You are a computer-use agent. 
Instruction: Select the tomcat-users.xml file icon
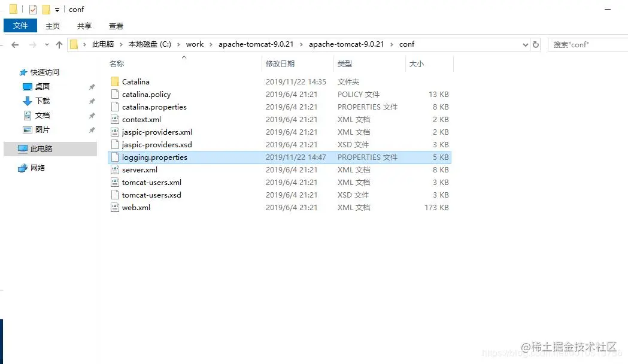115,182
